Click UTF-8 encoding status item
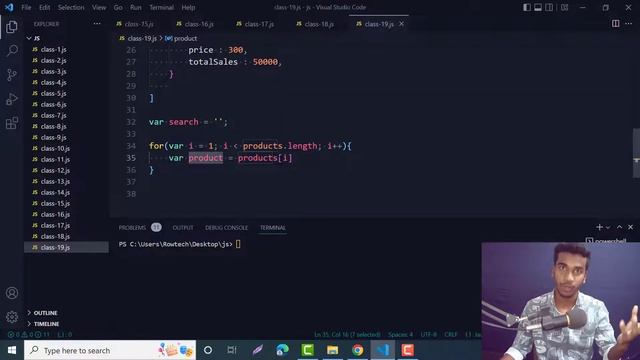The width and height of the screenshot is (640, 360). [429, 334]
